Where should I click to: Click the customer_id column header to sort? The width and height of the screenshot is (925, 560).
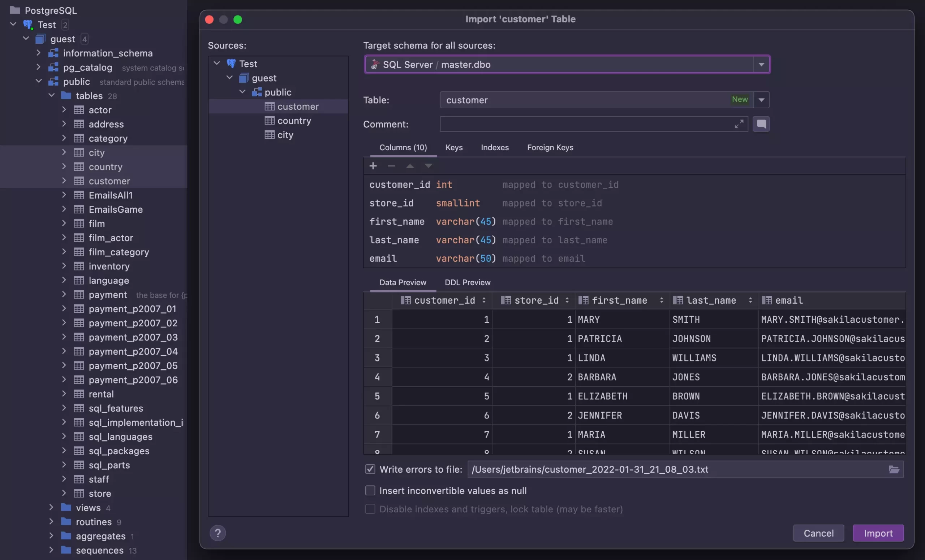pyautogui.click(x=444, y=300)
